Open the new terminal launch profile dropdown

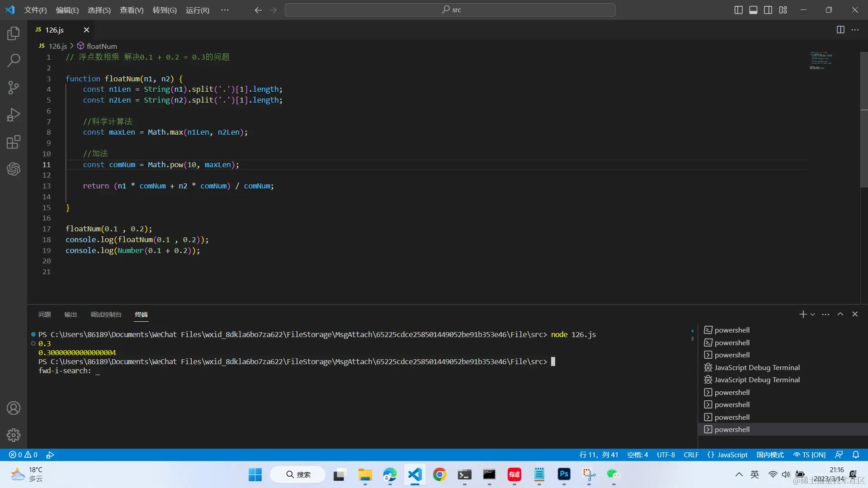tap(813, 314)
